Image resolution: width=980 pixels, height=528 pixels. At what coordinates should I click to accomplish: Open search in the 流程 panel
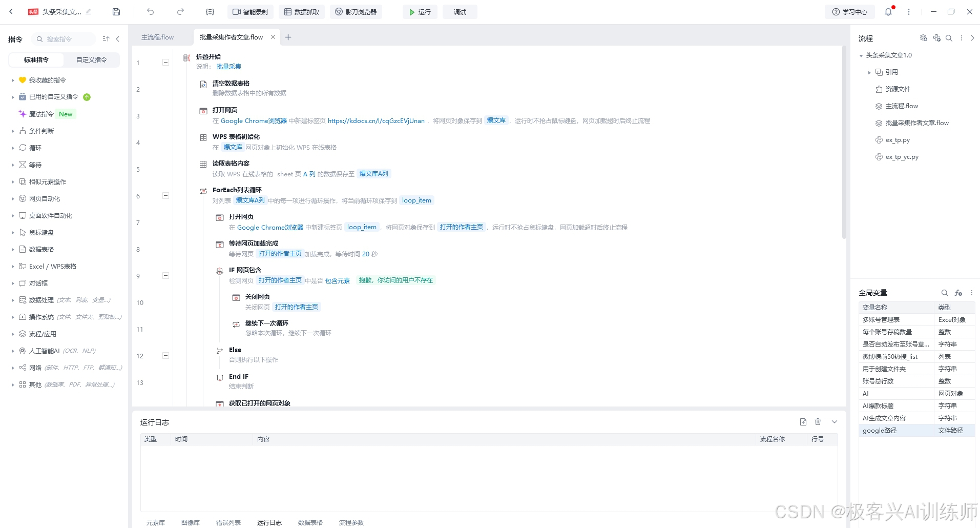(949, 38)
